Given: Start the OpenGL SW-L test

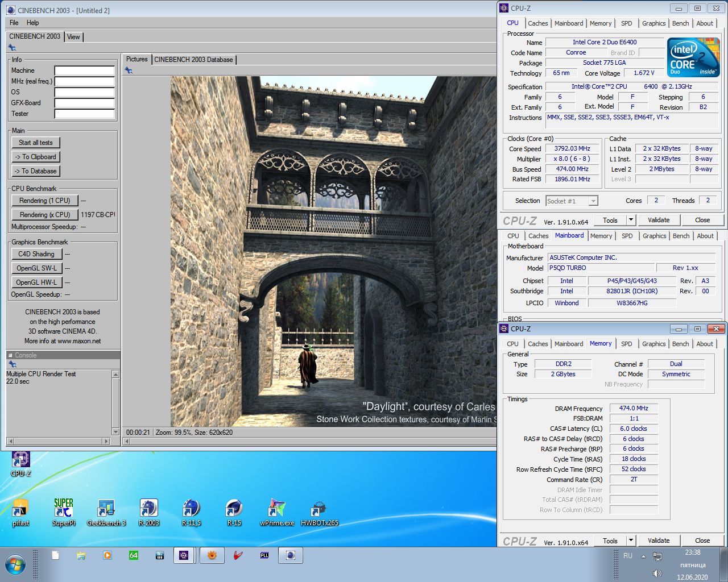Looking at the screenshot, I should 36,268.
